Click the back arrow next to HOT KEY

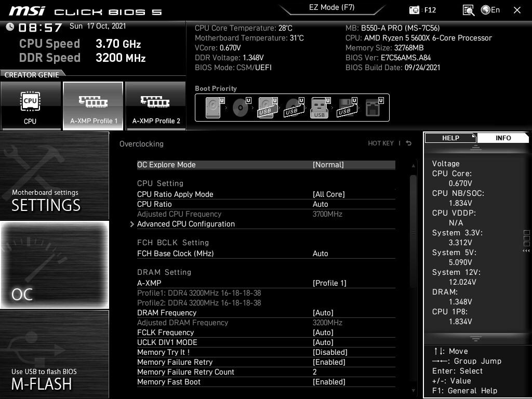pos(409,143)
